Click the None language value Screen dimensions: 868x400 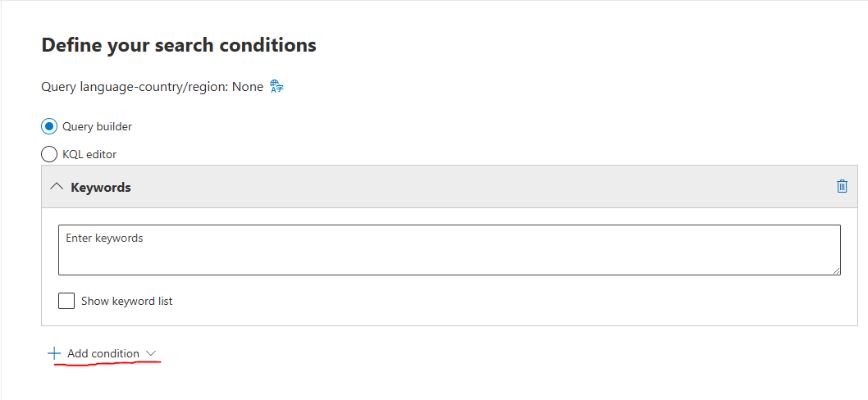click(248, 87)
